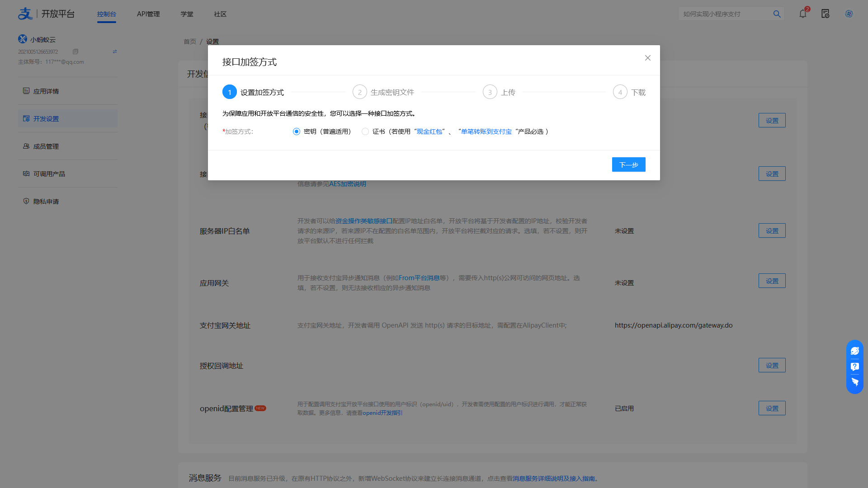Click the 下一步 button

point(628,164)
